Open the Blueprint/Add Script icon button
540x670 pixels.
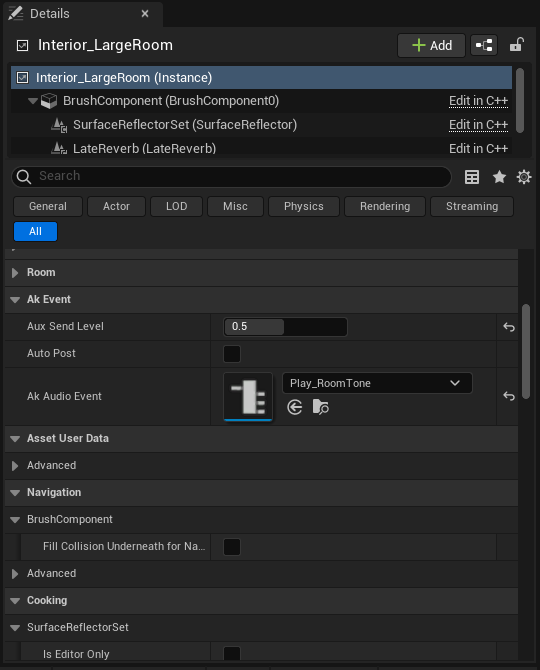484,45
